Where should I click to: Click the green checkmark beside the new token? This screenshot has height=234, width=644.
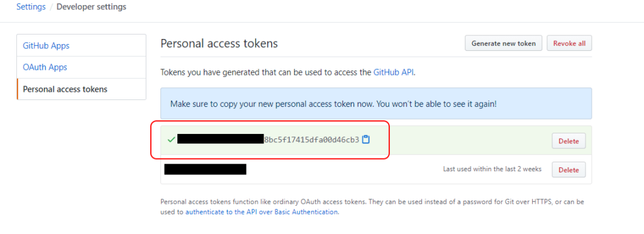pos(171,140)
